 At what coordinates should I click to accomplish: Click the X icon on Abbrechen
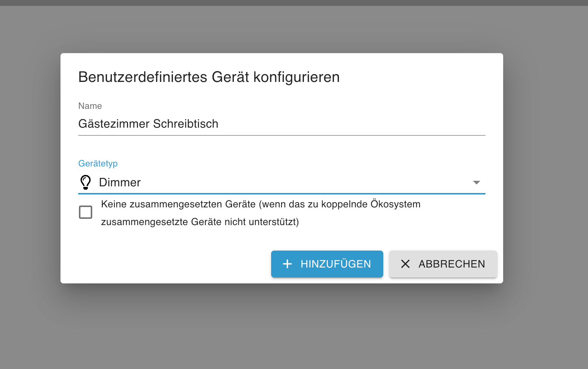tap(405, 264)
